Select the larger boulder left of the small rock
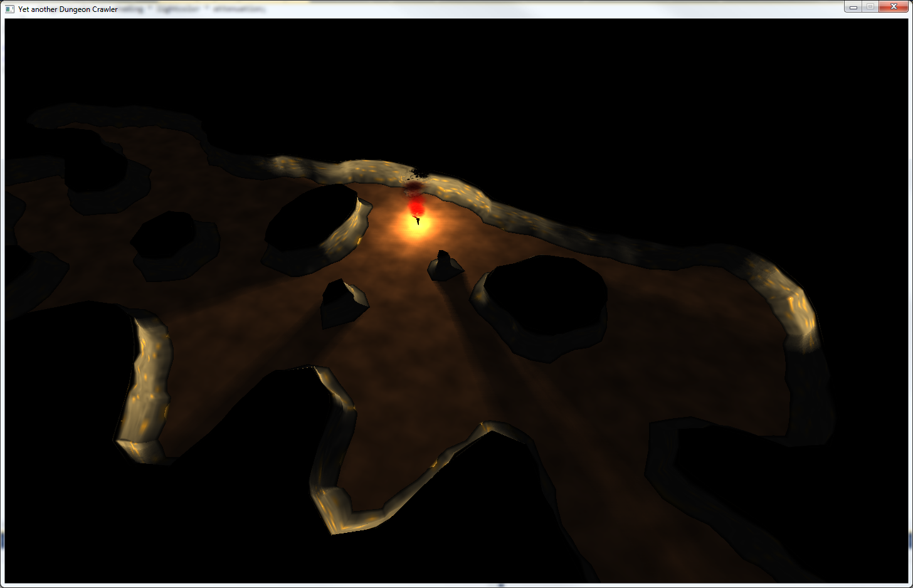Image resolution: width=913 pixels, height=588 pixels. [x=342, y=303]
